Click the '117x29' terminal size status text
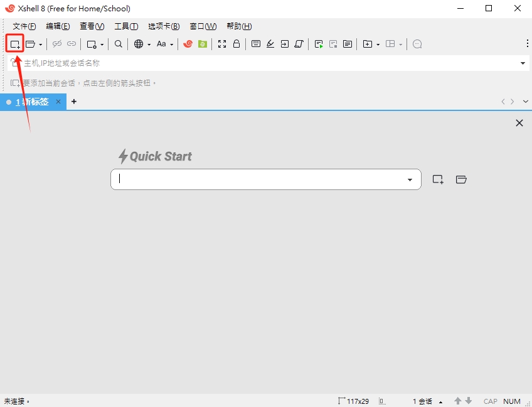The height and width of the screenshot is (407, 532). click(x=358, y=401)
